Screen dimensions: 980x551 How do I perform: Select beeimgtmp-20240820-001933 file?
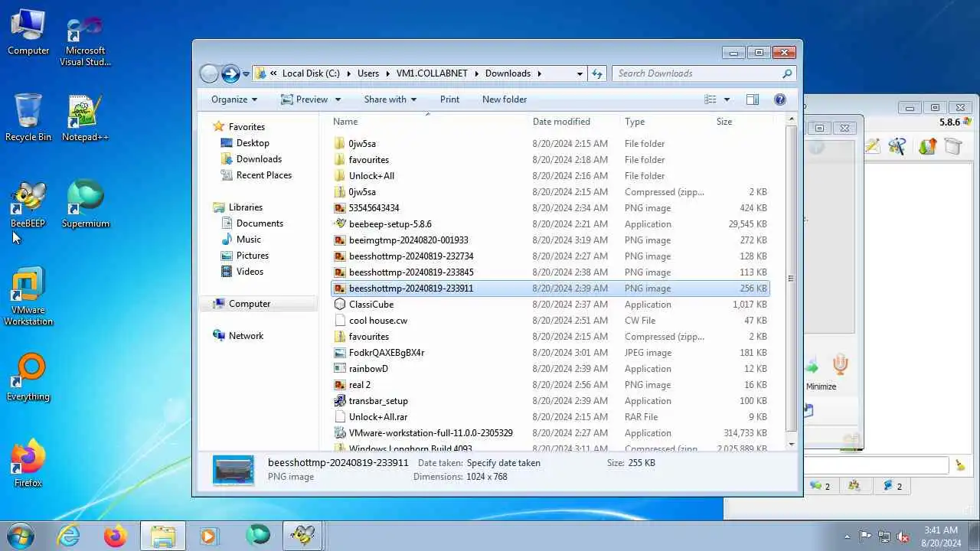click(x=408, y=240)
